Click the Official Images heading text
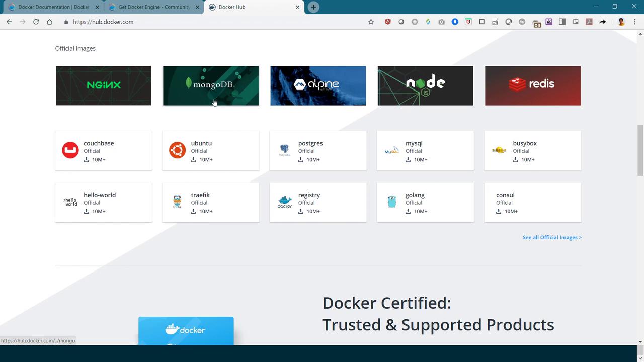 click(x=75, y=48)
